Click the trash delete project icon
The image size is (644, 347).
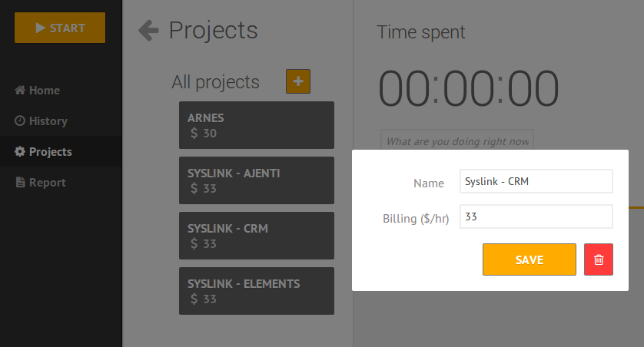pos(599,259)
